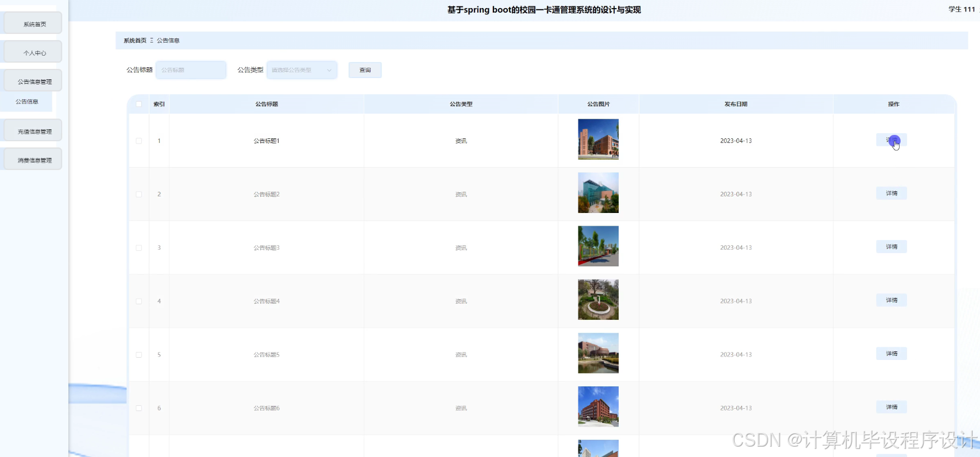Open the 公告类型 dropdown selector
The width and height of the screenshot is (980, 457).
302,70
